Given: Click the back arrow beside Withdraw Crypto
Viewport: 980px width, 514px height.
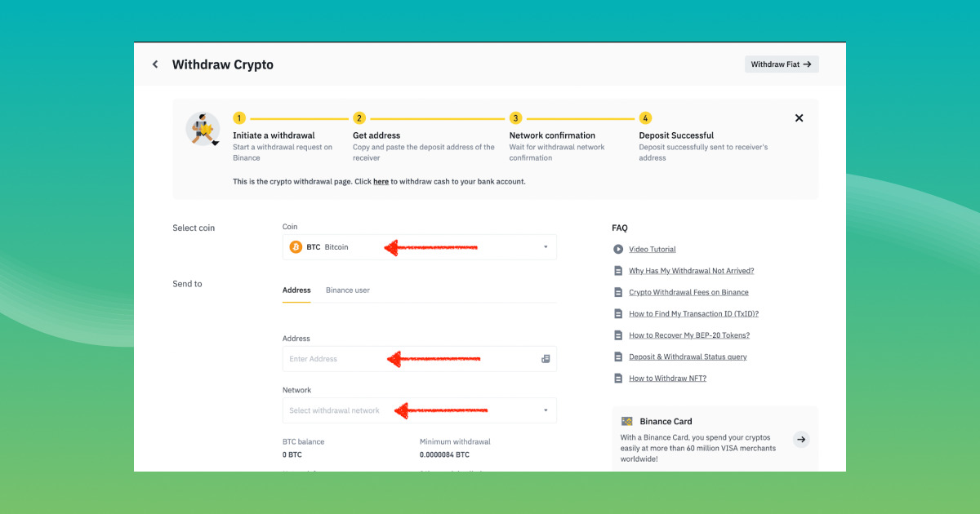Looking at the screenshot, I should [155, 64].
